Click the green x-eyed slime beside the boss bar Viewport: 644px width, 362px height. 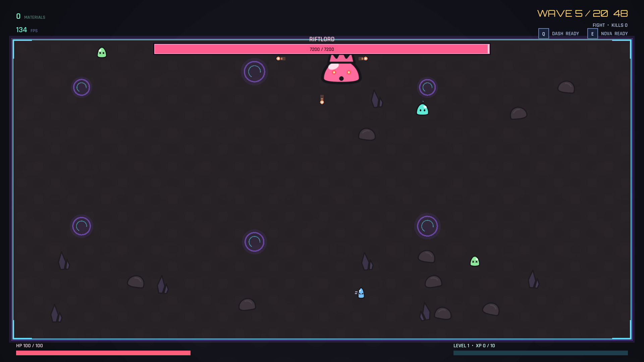(102, 53)
